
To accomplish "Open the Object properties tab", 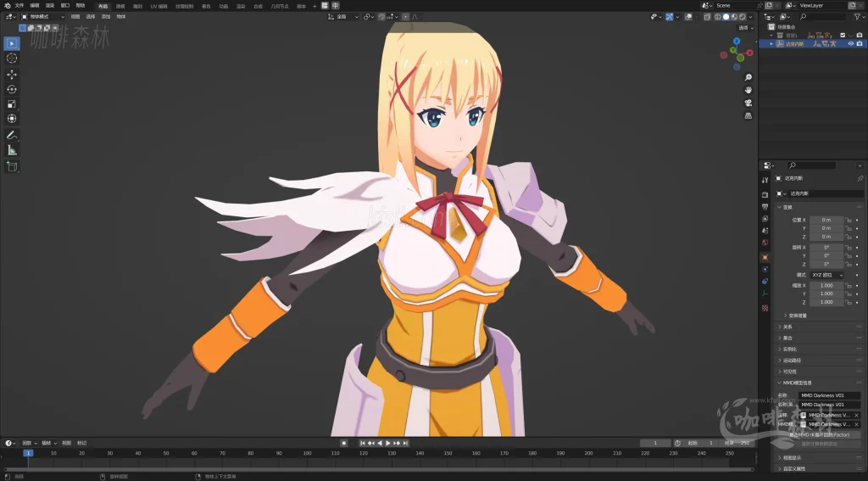I will pyautogui.click(x=765, y=257).
